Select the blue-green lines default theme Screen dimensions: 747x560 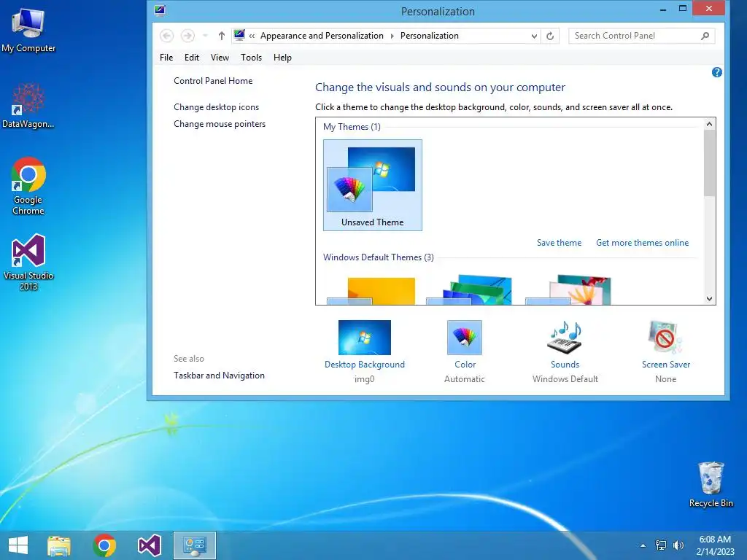click(469, 289)
